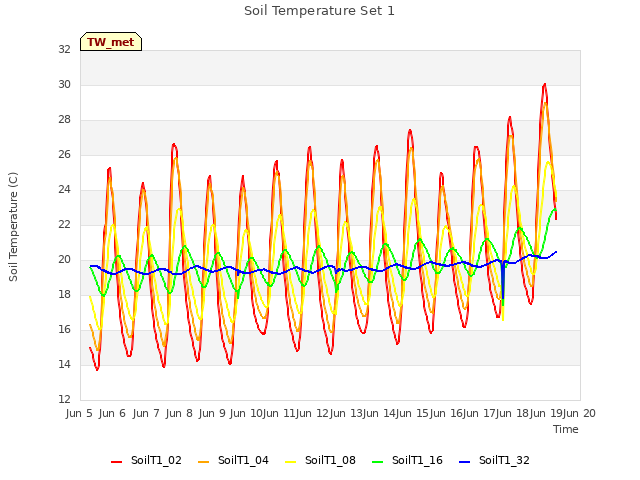Click the y-axis value 12
Viewport: 640px width, 480px height.
[x=64, y=399]
